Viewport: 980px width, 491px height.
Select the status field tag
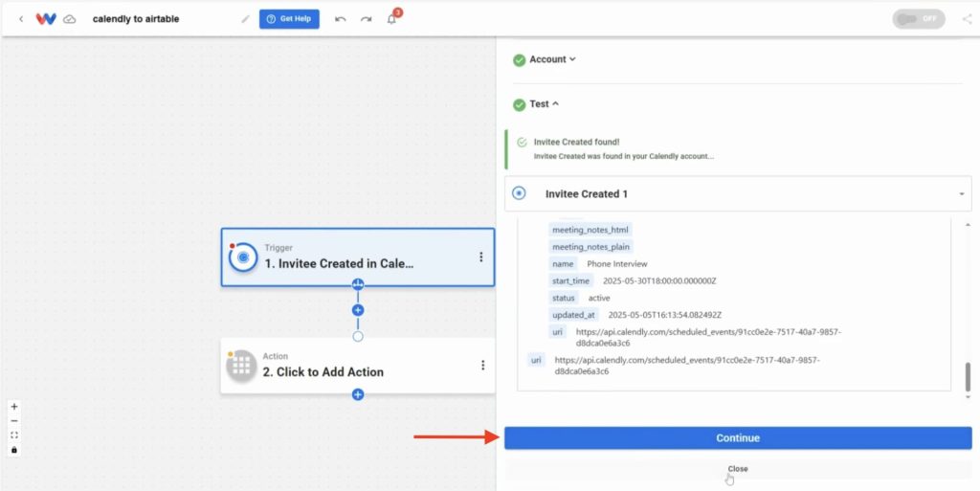pos(564,298)
